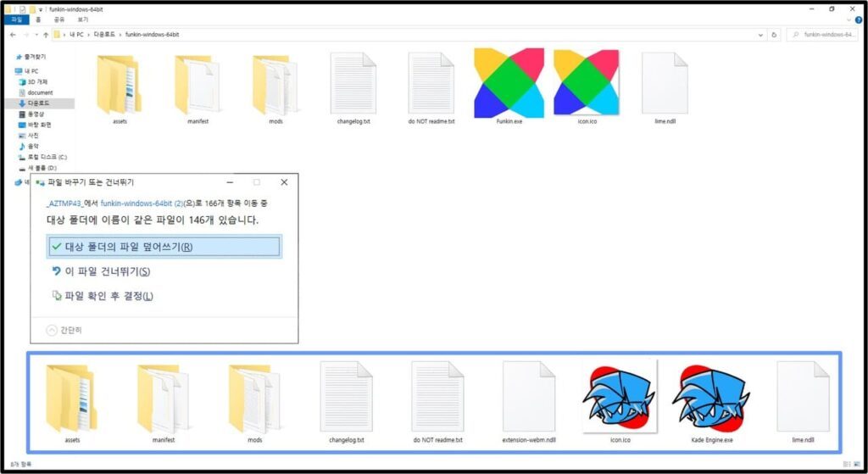The width and height of the screenshot is (868, 474).
Task: Open the 보기 ribbon tab
Action: [x=82, y=20]
